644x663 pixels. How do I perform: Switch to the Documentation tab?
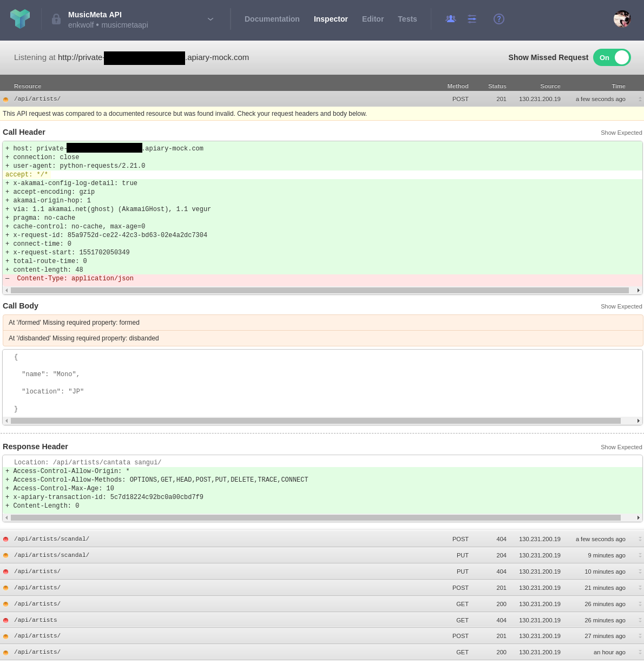[x=272, y=19]
